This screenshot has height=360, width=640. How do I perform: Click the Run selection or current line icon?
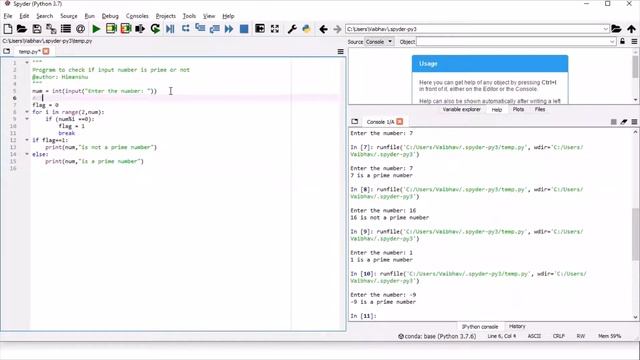pyautogui.click(x=140, y=29)
